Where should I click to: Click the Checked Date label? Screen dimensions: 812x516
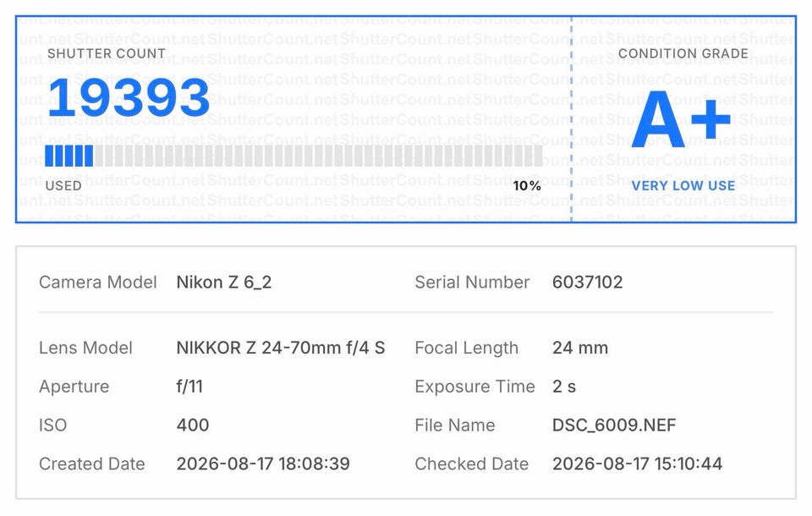pyautogui.click(x=472, y=464)
